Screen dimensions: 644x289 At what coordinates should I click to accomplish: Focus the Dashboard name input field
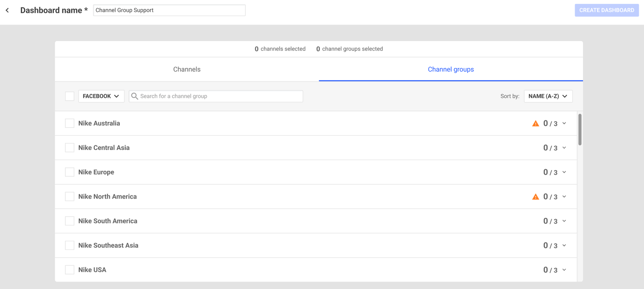click(x=169, y=10)
